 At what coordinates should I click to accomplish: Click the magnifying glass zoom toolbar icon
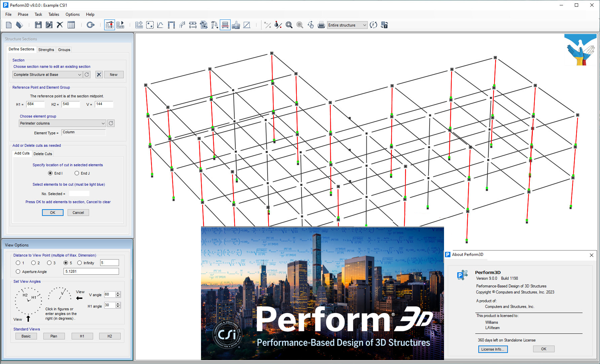(x=289, y=25)
